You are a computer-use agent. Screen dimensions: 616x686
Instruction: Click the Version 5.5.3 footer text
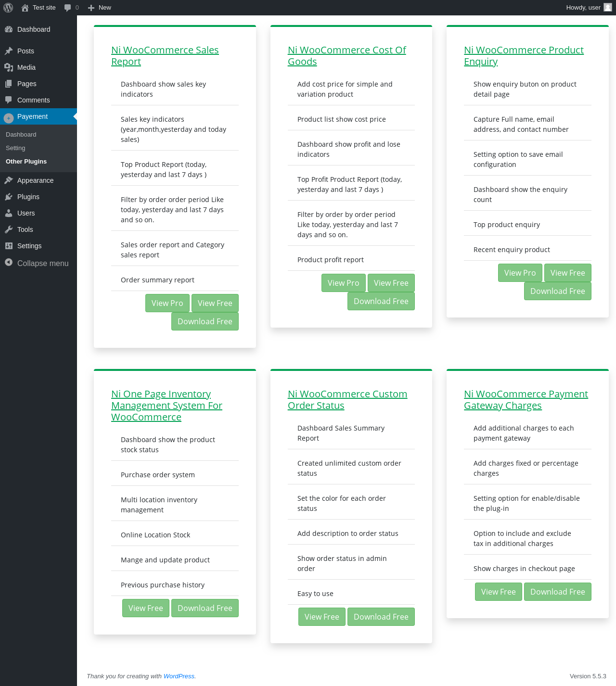pos(588,676)
